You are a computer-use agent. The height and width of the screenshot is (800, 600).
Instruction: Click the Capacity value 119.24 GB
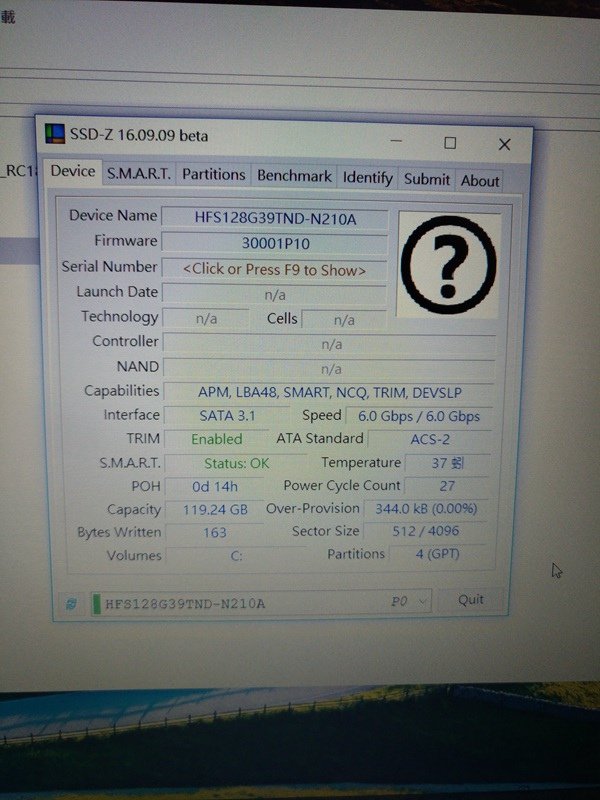point(215,510)
